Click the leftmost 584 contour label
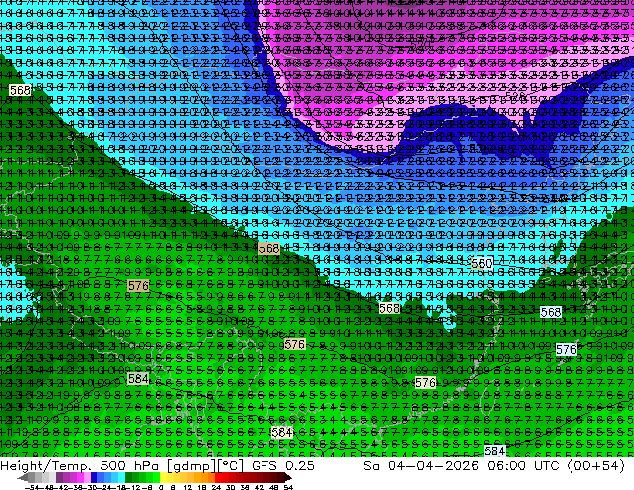The width and height of the screenshot is (634, 490). point(138,379)
